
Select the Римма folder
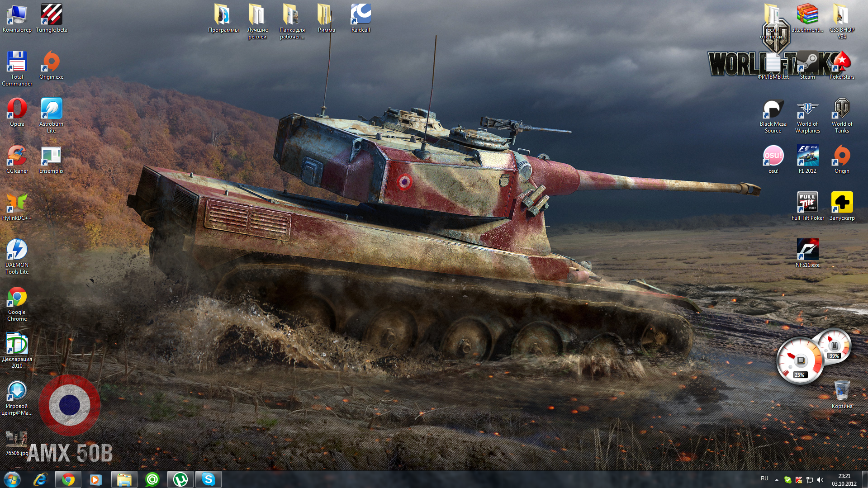pyautogui.click(x=327, y=18)
